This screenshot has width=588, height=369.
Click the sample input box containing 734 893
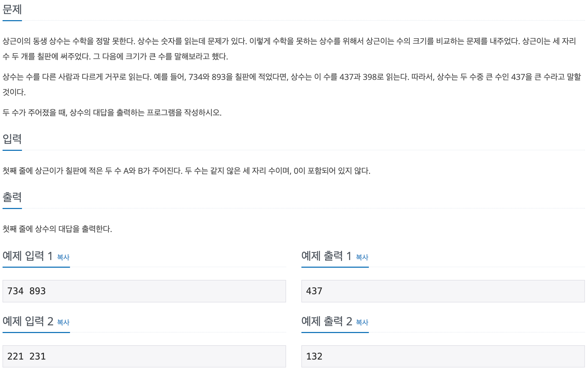[x=144, y=291]
